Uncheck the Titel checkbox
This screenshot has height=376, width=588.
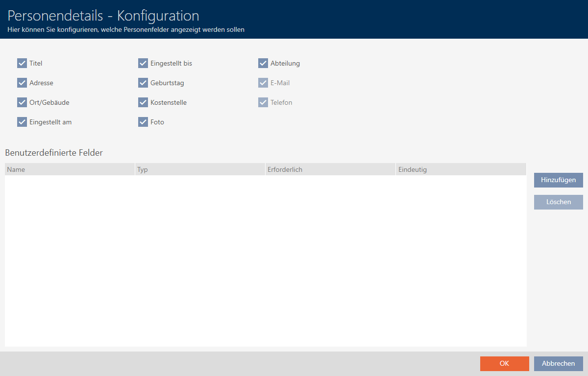(x=22, y=63)
